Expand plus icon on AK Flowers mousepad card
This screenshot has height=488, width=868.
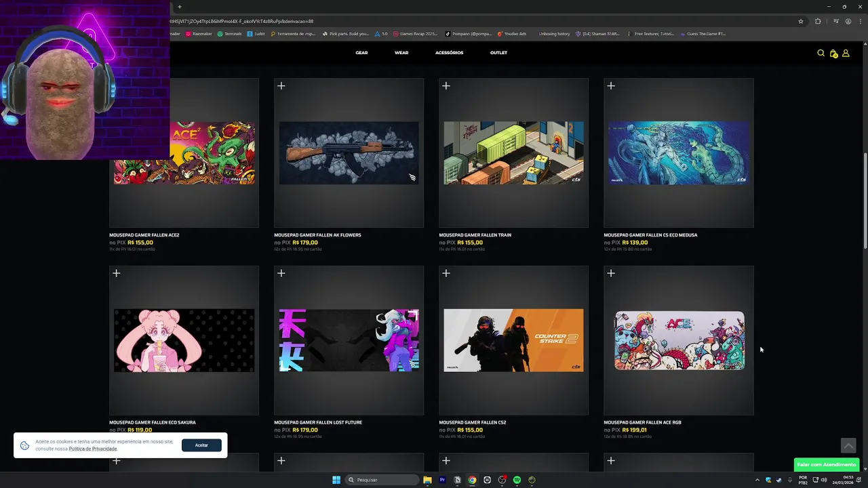point(281,85)
